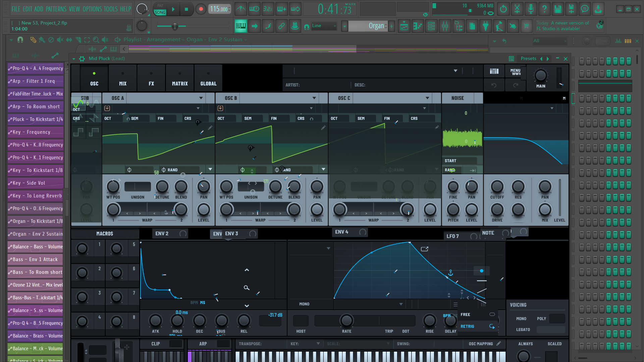Click the microphone recording icon
Image resolution: width=644 pixels, height=362 pixels.
click(531, 9)
